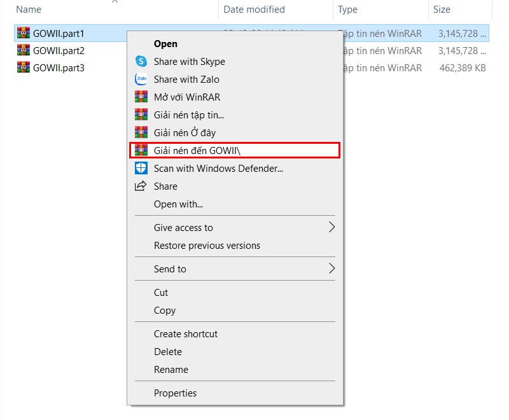Click the Zalo icon in context menu
Viewport: 509px width, 420px height.
[x=141, y=80]
